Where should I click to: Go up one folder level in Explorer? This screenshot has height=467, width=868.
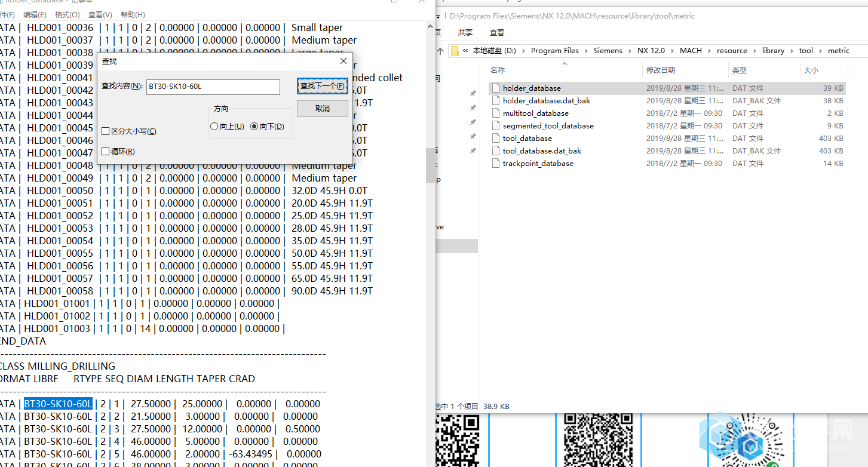click(x=441, y=51)
